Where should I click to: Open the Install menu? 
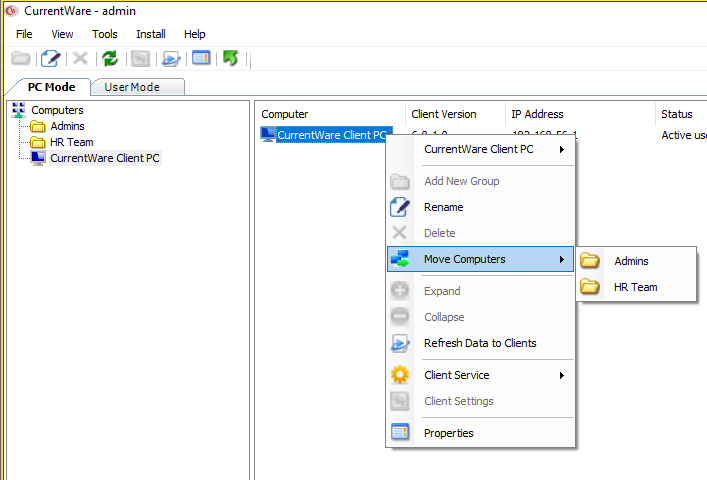151,34
